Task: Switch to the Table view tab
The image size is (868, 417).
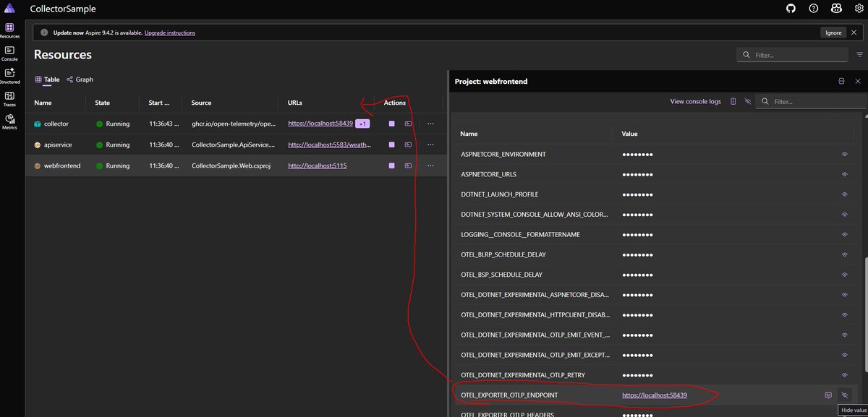Action: coord(47,79)
